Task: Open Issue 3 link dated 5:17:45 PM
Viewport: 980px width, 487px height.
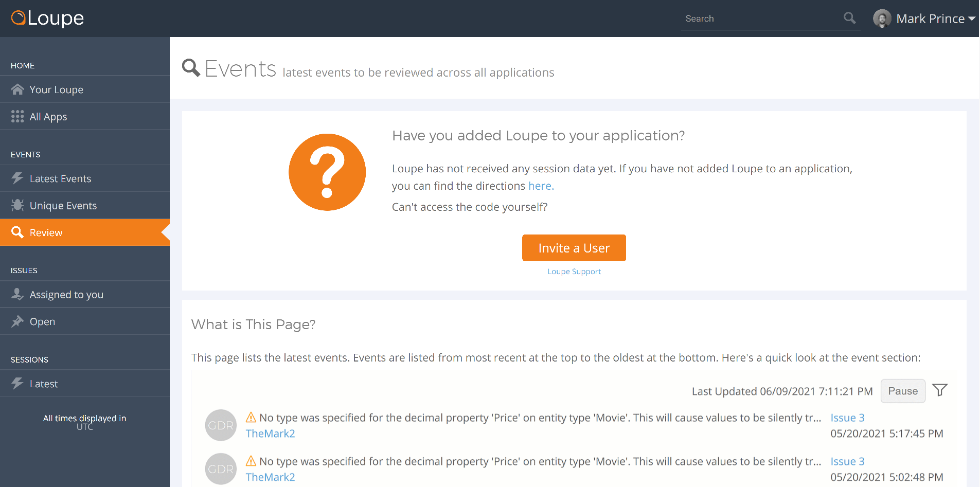Action: pos(847,418)
